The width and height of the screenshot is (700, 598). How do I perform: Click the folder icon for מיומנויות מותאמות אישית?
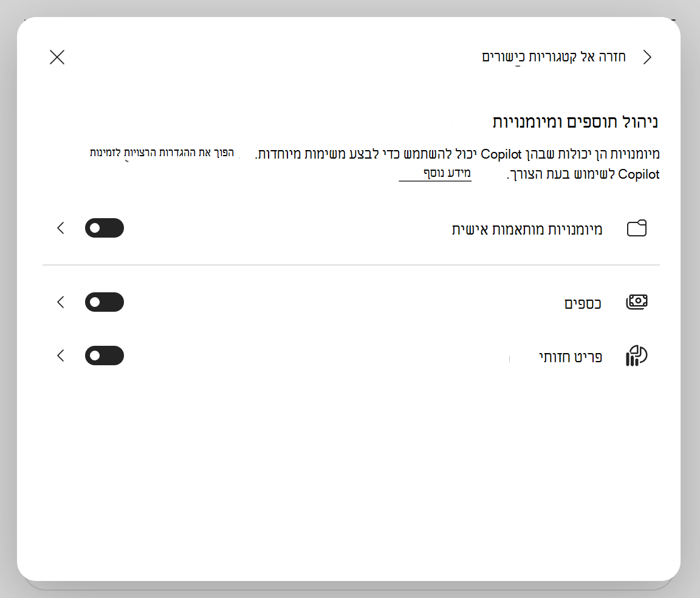[x=637, y=229]
